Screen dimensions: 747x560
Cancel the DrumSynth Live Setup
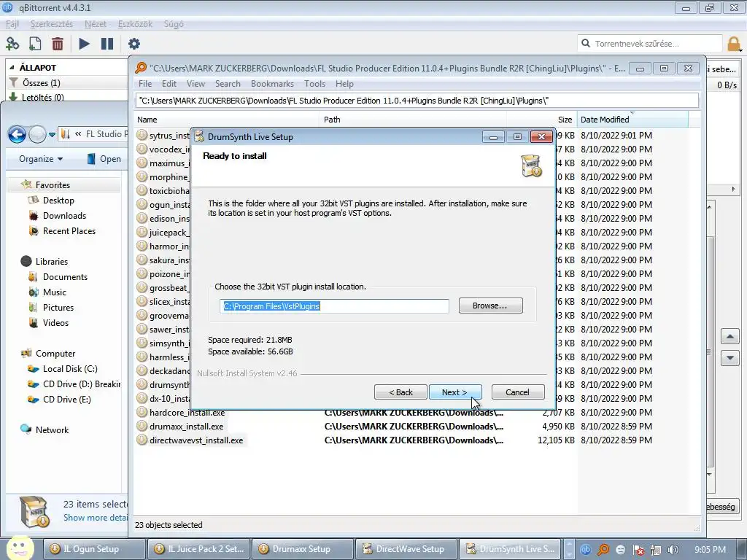[x=518, y=392]
